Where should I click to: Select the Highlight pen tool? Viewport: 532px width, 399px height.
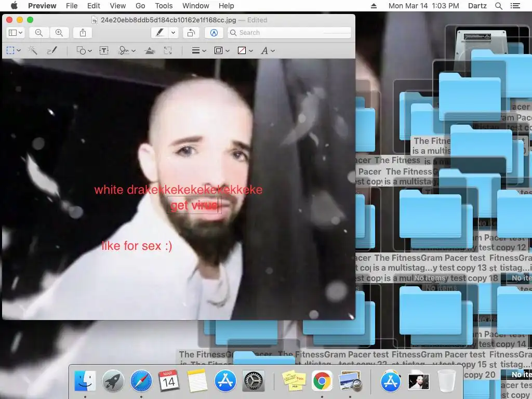[159, 33]
